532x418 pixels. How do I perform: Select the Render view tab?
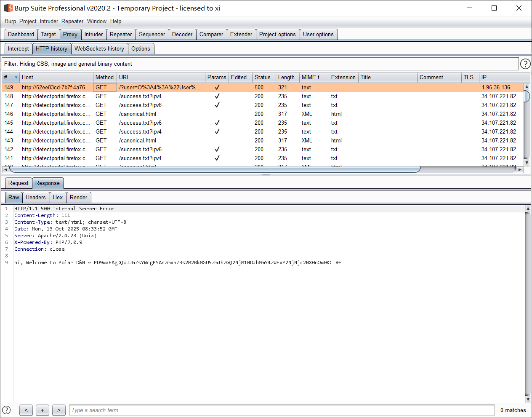[79, 198]
